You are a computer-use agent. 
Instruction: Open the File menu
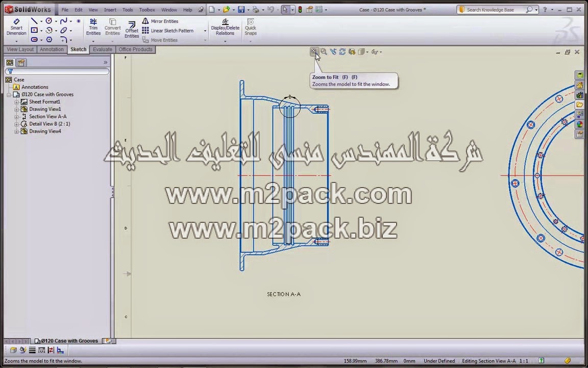pos(65,10)
